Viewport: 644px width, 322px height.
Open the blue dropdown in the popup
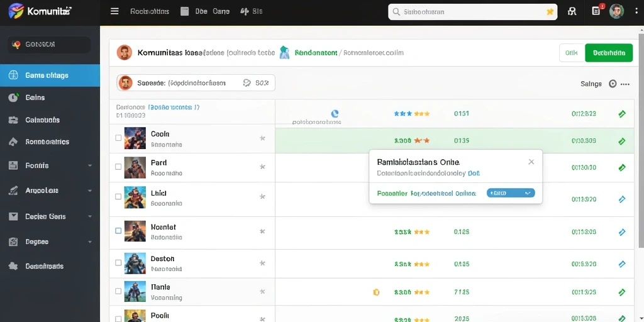point(511,193)
